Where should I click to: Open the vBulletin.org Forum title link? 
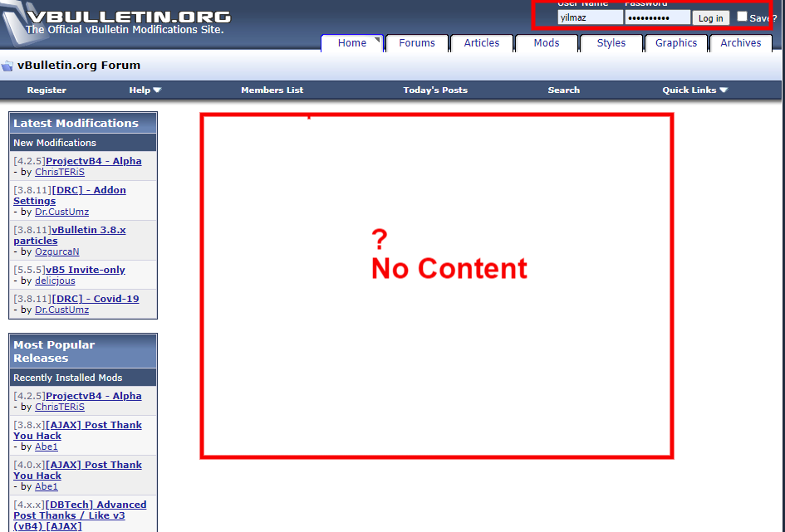[79, 66]
